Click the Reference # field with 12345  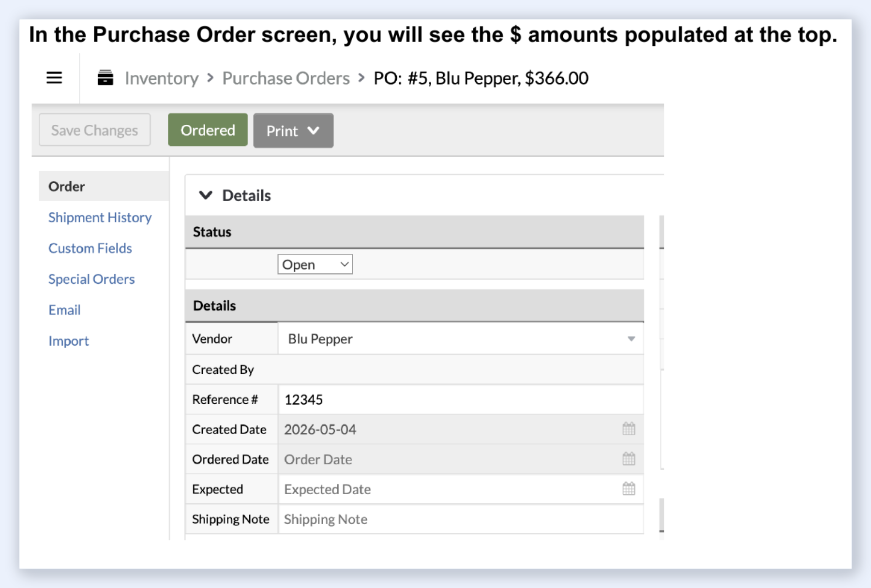click(x=461, y=399)
